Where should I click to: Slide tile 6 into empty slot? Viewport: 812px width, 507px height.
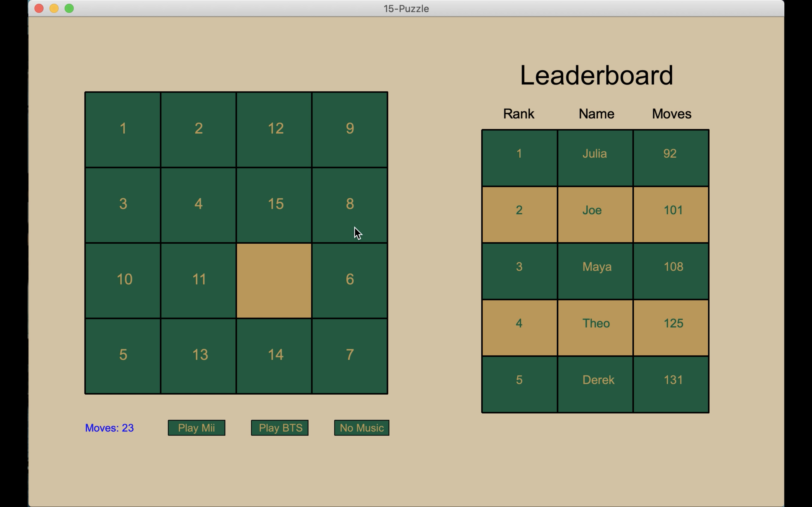coord(350,280)
